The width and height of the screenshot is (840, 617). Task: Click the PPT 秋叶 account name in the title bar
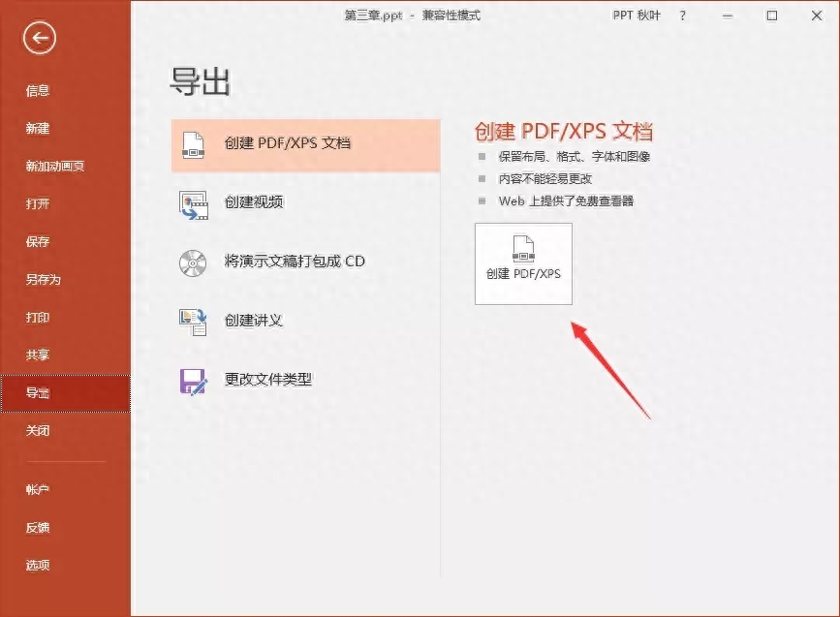click(636, 15)
